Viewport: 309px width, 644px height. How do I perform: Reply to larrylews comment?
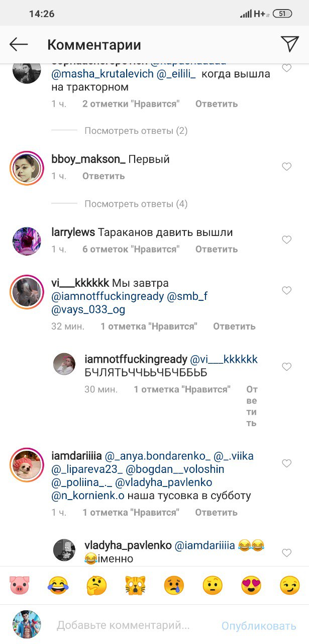click(x=216, y=249)
